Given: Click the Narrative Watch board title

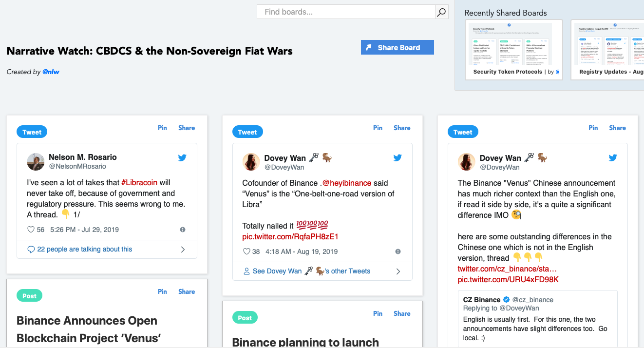Looking at the screenshot, I should 150,51.
